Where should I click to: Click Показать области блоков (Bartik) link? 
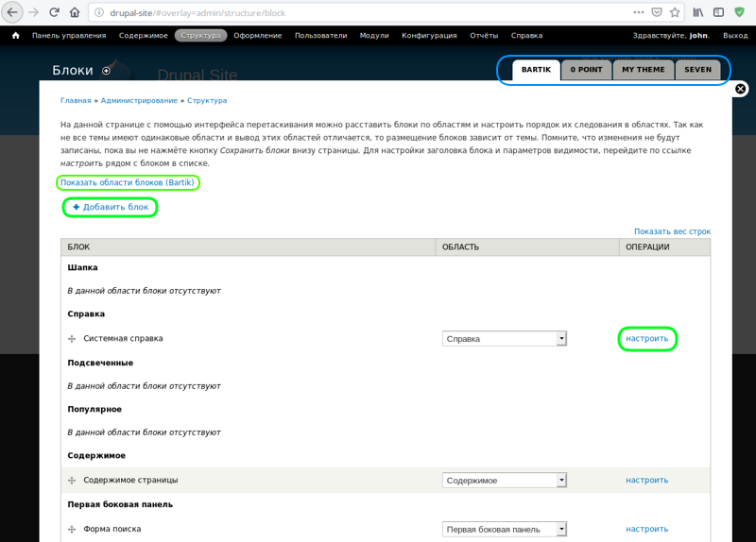click(128, 182)
